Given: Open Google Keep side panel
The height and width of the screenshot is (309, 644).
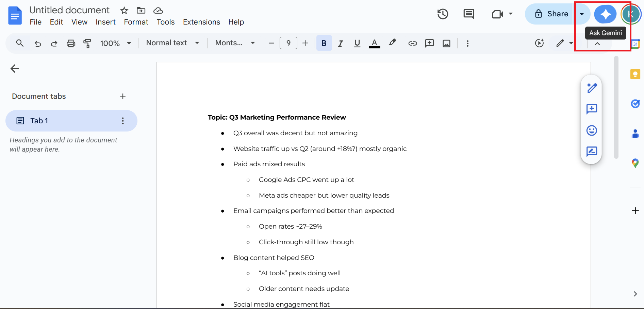Looking at the screenshot, I should tap(635, 74).
